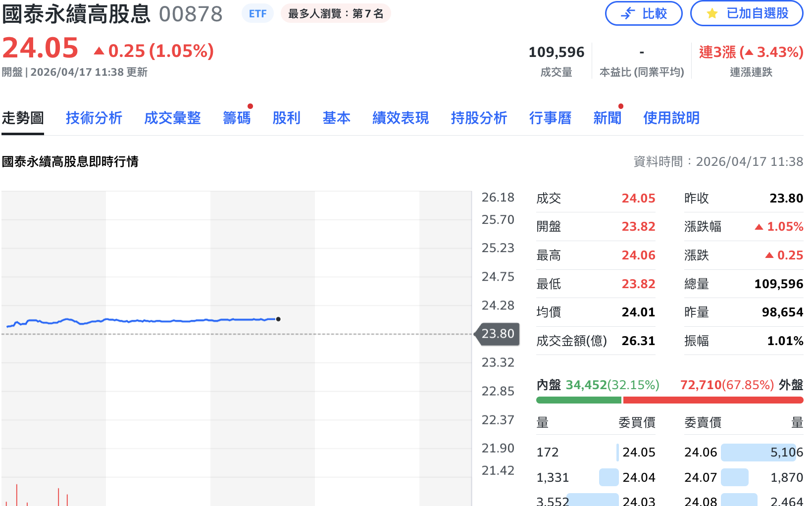Expand the 持股分析 holdings analysis section
This screenshot has width=812, height=506.
click(x=478, y=118)
